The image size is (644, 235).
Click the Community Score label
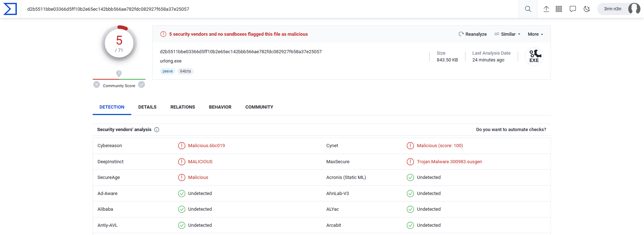(x=119, y=86)
